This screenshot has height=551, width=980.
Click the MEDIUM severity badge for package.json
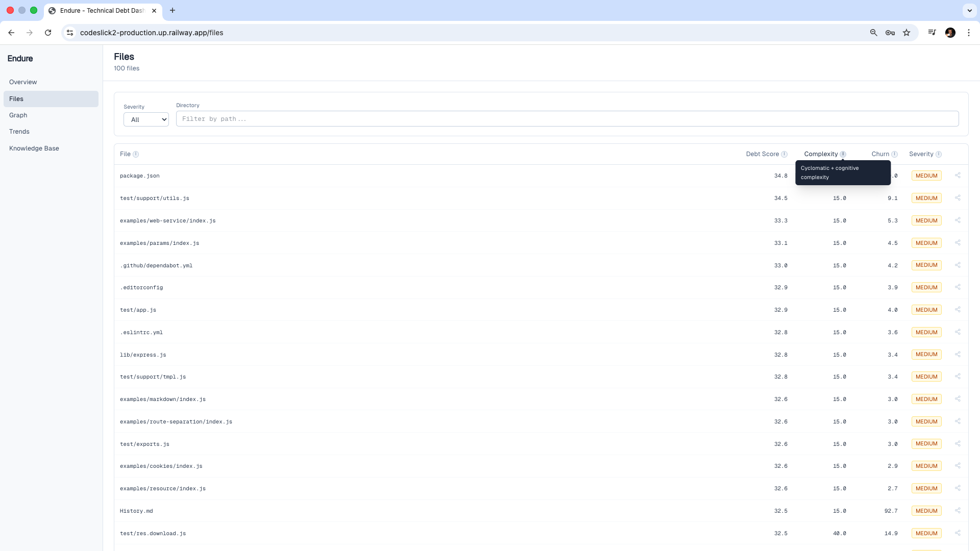point(926,175)
